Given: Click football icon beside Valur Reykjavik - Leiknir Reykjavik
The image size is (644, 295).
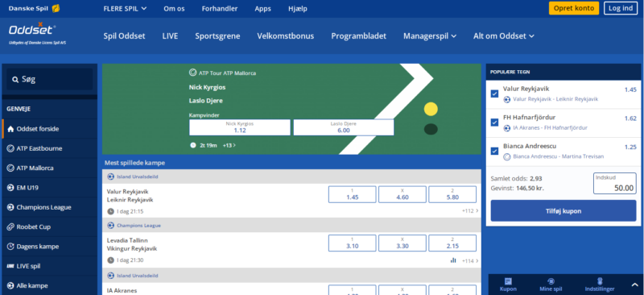Looking at the screenshot, I should (x=507, y=99).
